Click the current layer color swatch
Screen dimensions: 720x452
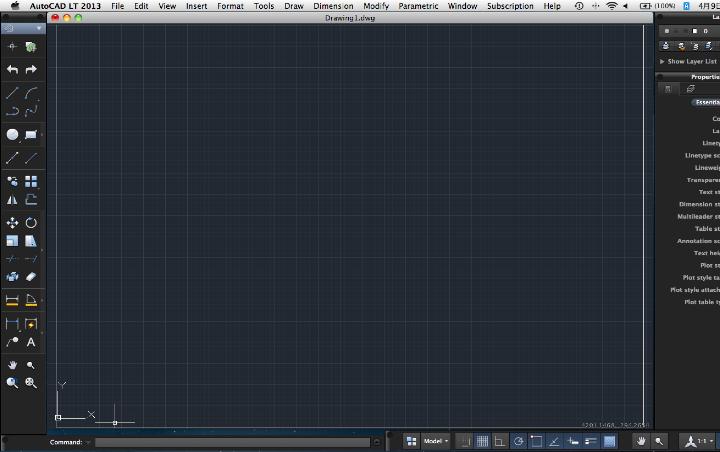click(x=695, y=31)
